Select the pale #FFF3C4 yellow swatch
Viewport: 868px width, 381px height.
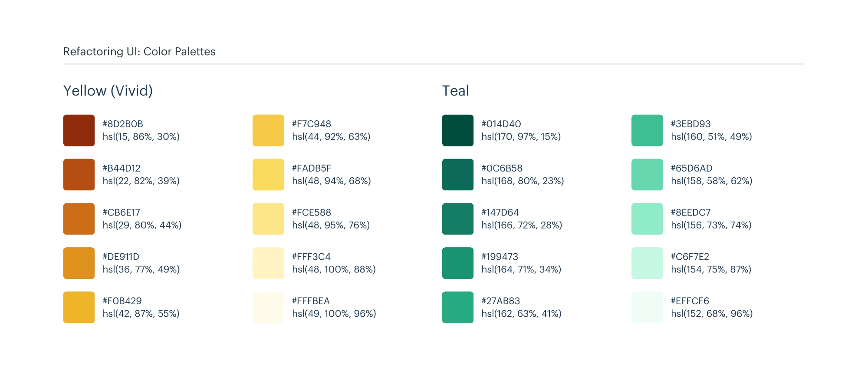[x=268, y=263]
